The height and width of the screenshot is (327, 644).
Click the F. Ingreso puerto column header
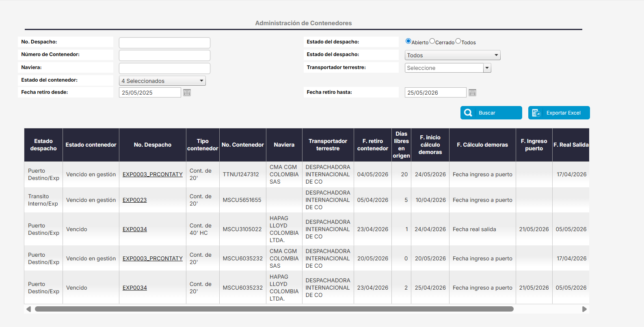coord(534,145)
